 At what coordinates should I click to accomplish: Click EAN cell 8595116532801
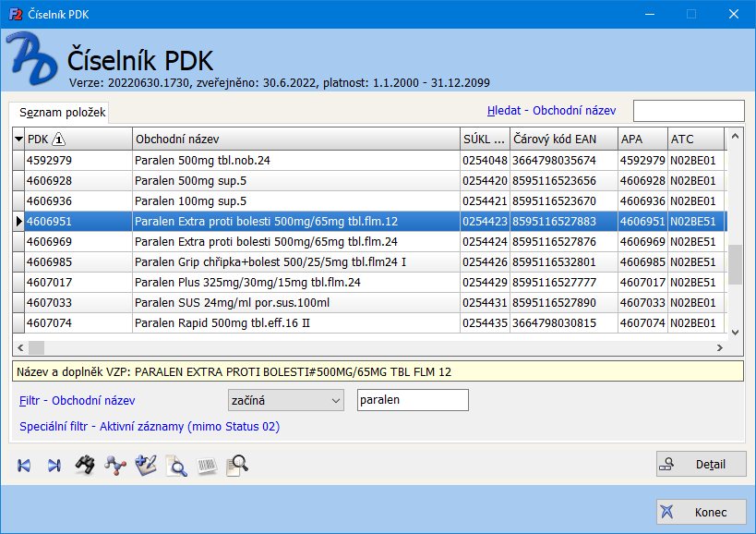pos(564,262)
